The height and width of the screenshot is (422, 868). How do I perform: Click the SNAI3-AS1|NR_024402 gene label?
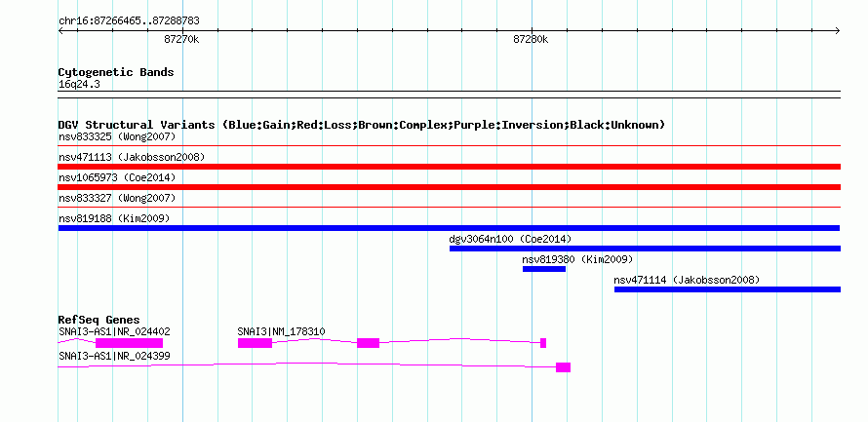[114, 331]
